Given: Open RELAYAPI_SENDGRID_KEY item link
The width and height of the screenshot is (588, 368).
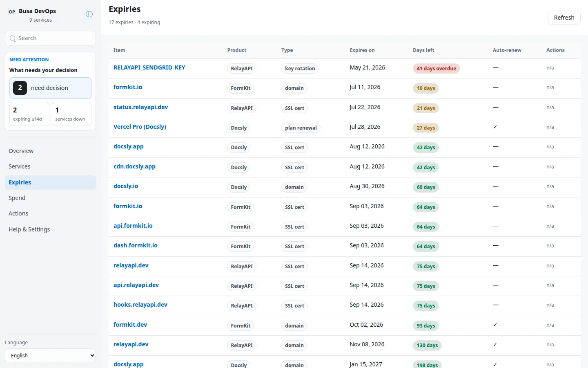Looking at the screenshot, I should pyautogui.click(x=149, y=67).
